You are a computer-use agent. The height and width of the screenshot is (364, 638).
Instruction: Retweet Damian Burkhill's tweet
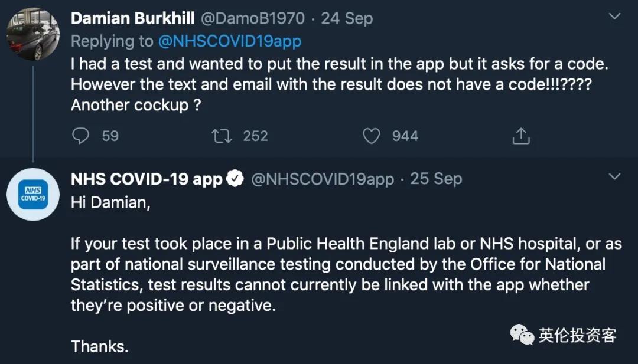[221, 136]
